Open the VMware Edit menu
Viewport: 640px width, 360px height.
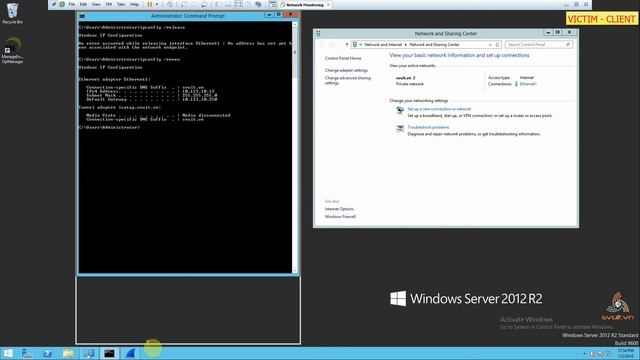(83, 4)
